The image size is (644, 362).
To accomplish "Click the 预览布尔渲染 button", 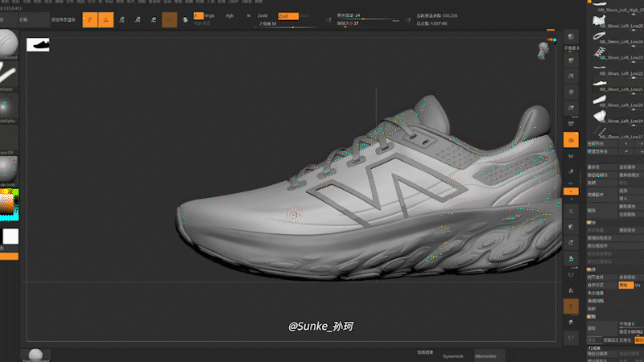I will [x=64, y=19].
